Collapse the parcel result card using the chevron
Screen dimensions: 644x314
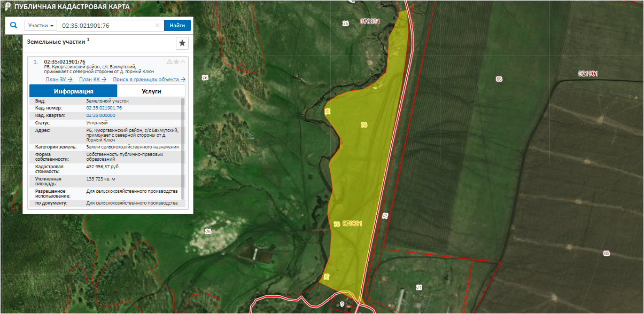pyautogui.click(x=183, y=61)
